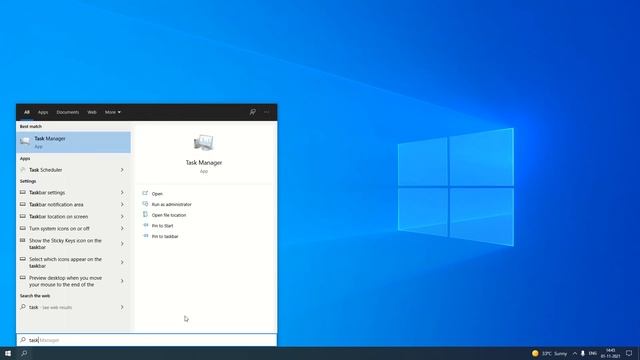Open the search feedback icon in header
This screenshot has height=360, width=640.
[253, 112]
